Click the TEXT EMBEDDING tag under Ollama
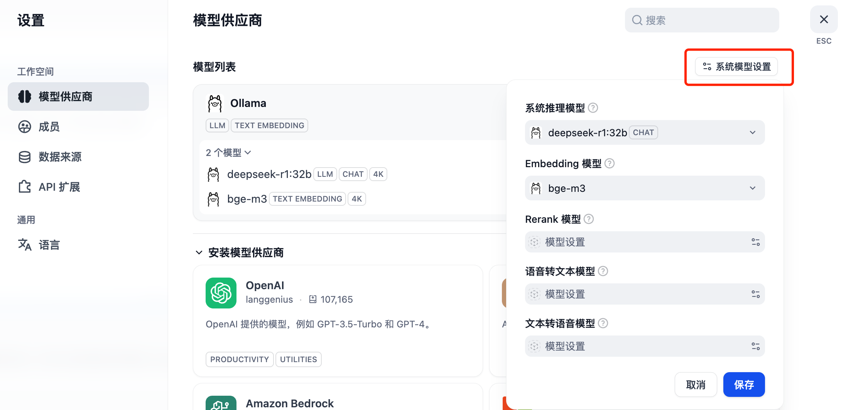 point(270,125)
